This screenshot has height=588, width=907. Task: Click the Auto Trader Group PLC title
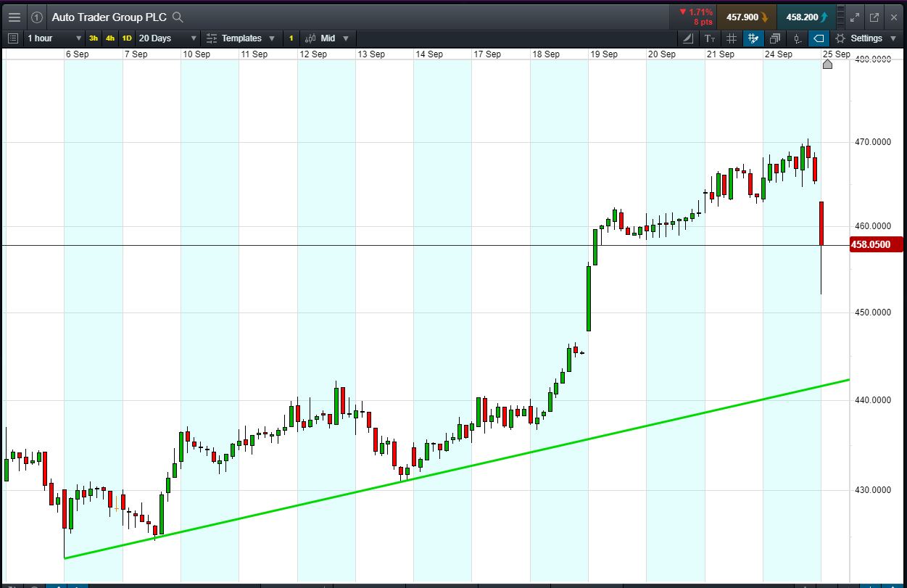click(109, 17)
